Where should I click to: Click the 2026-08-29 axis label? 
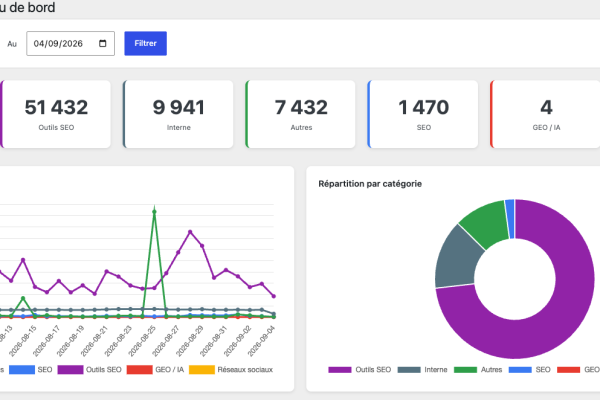190,340
